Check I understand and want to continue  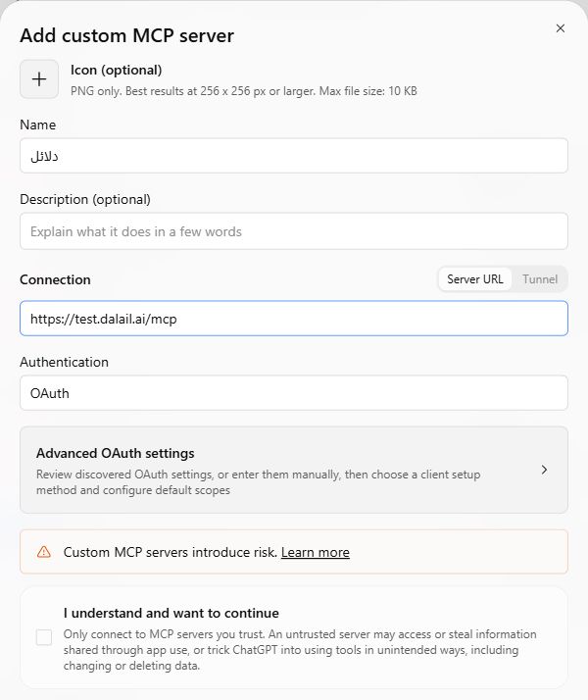tap(44, 637)
